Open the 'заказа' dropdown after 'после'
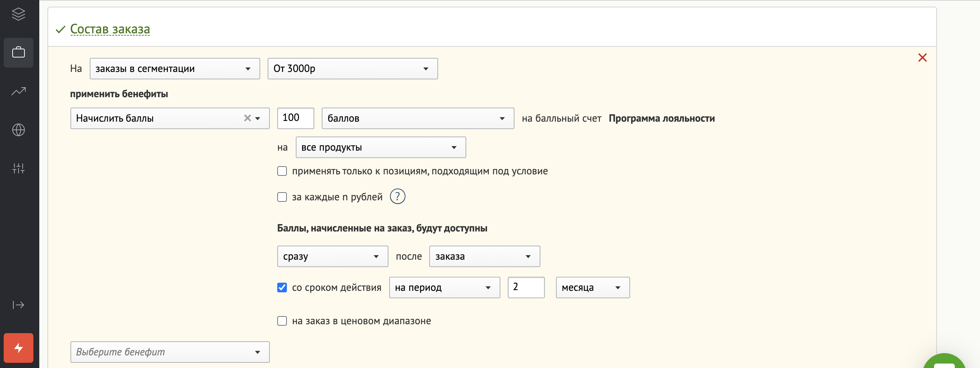 click(485, 256)
